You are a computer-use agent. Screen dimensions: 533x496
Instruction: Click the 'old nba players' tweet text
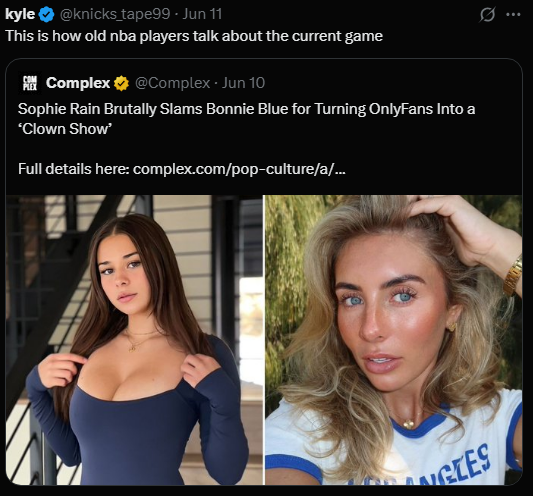(194, 36)
